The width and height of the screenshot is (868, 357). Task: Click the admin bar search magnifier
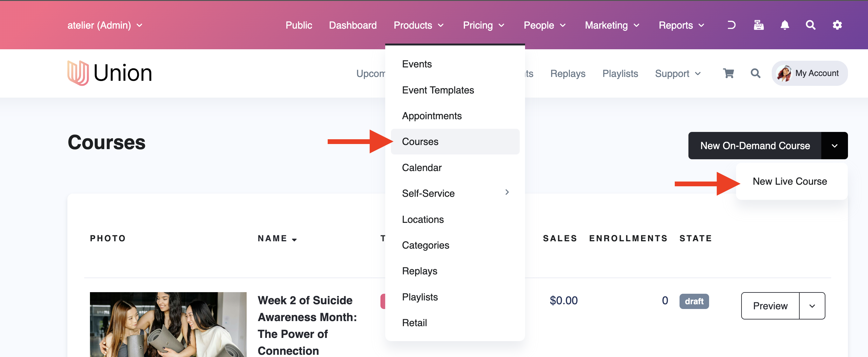click(810, 25)
